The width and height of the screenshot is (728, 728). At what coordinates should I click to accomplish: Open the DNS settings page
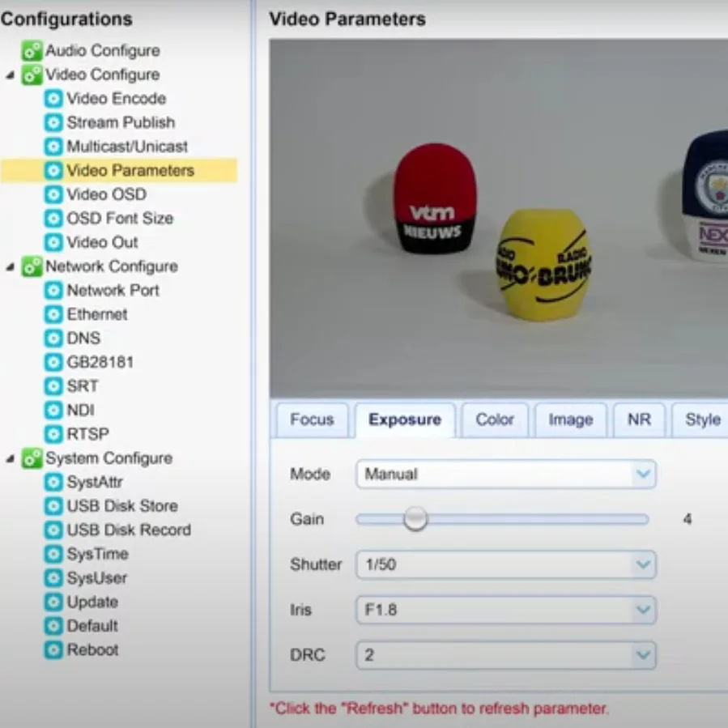pyautogui.click(x=83, y=338)
